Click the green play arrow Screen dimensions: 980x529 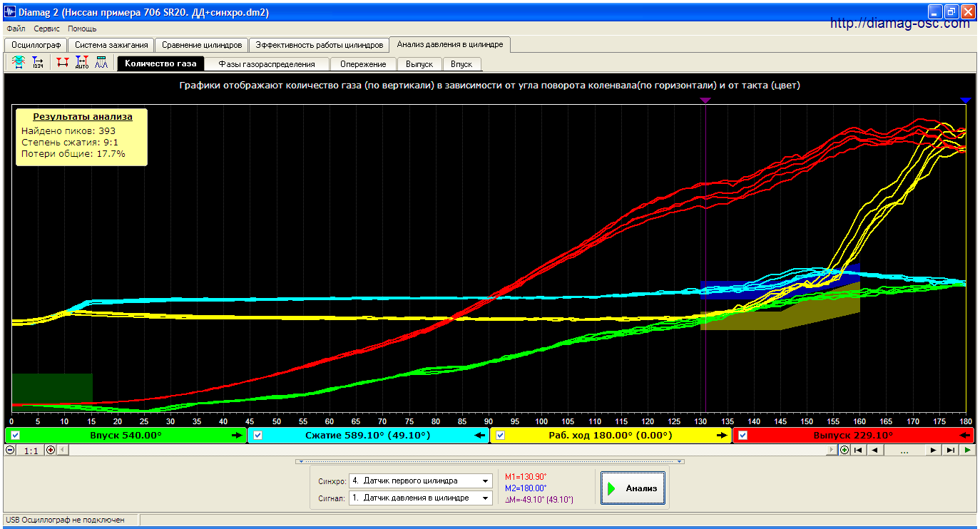(x=967, y=450)
